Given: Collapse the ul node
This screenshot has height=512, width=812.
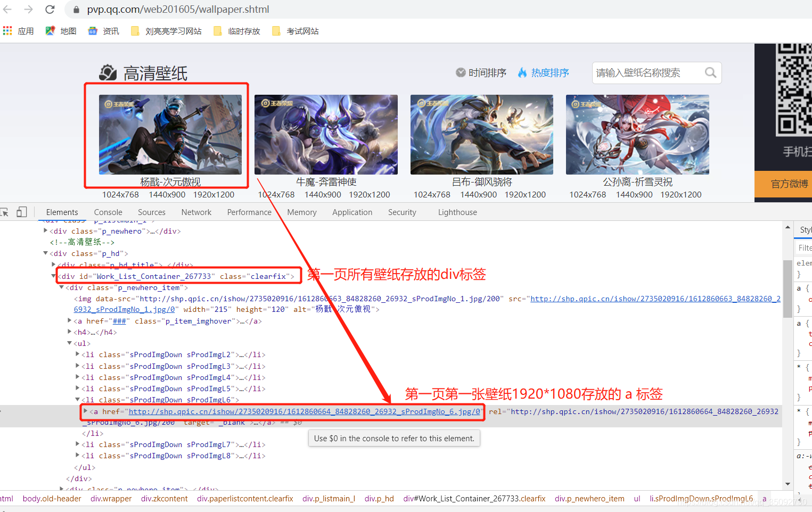Looking at the screenshot, I should (69, 343).
